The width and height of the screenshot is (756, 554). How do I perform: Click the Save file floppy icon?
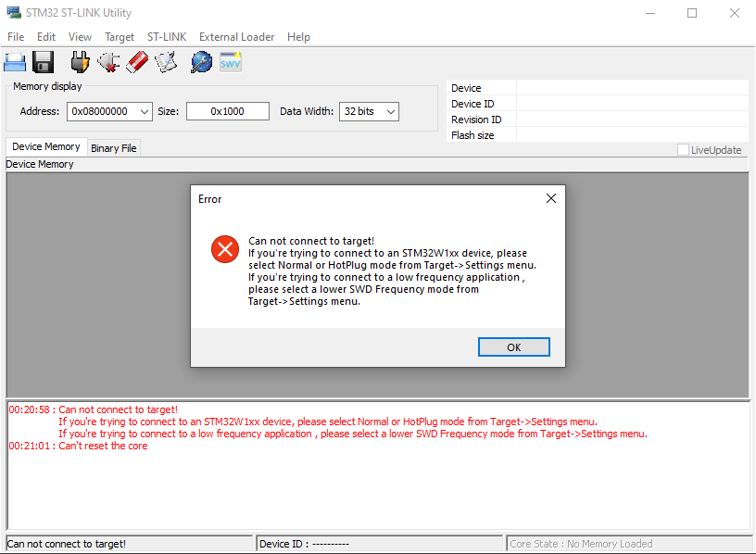[x=44, y=62]
